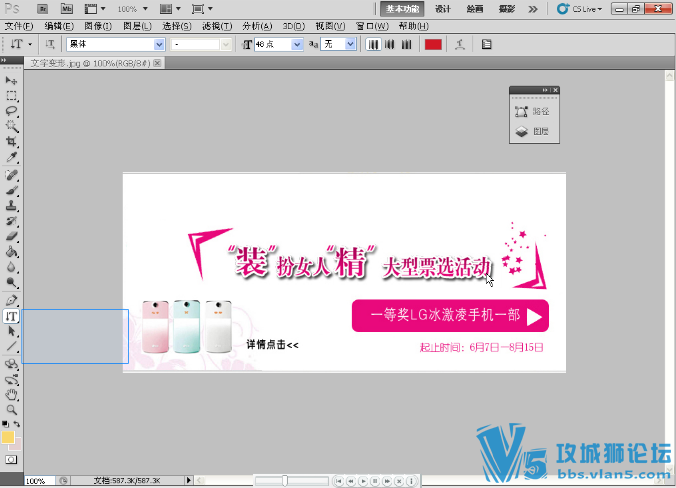
Task: Select the Path Selection tool
Action: coord(11,331)
